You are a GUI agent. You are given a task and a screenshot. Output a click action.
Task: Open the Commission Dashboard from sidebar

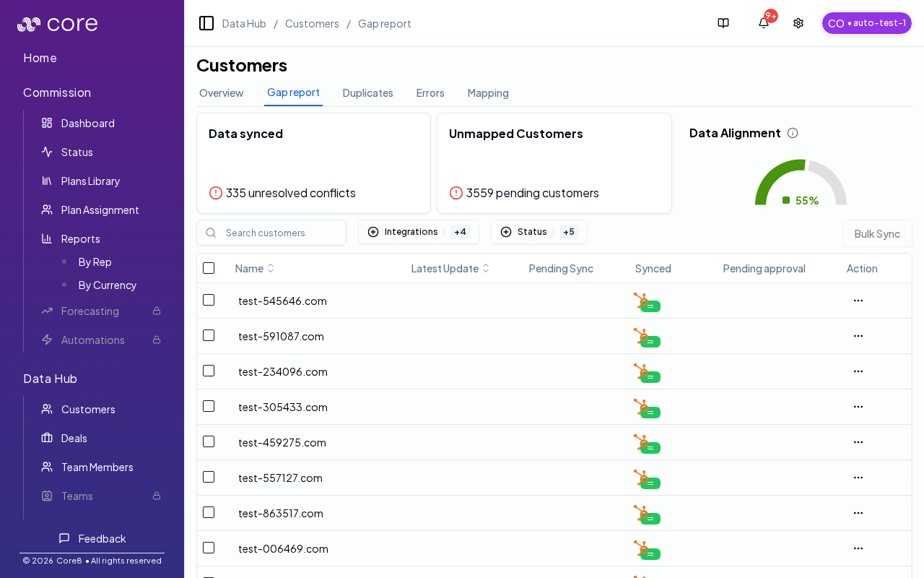[87, 123]
